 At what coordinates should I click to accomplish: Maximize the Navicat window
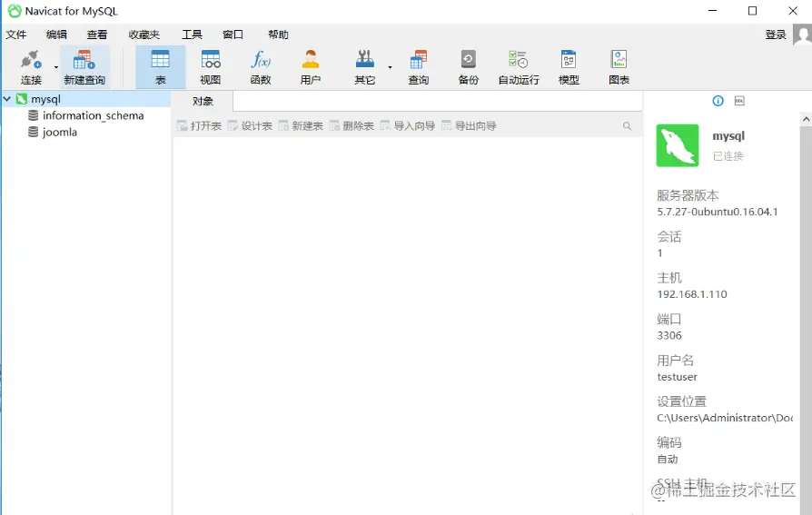pyautogui.click(x=752, y=11)
